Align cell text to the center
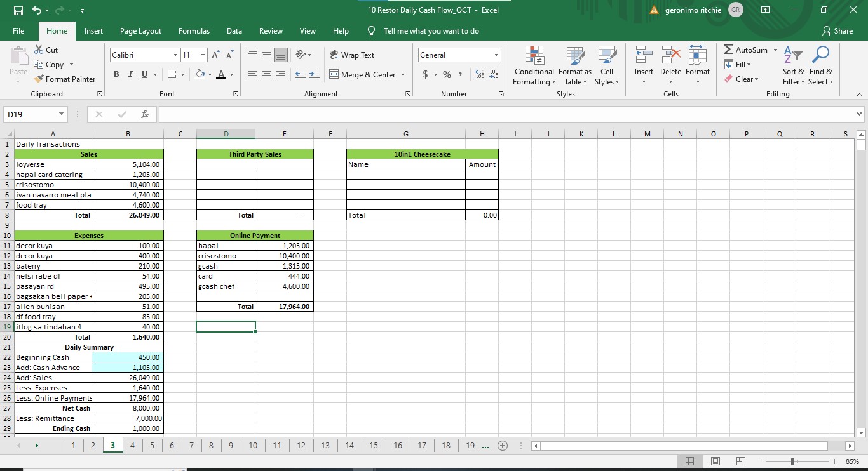This screenshot has width=868, height=471. coord(267,74)
